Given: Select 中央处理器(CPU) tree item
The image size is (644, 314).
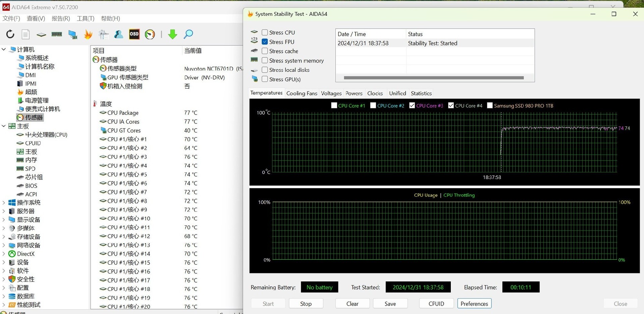Looking at the screenshot, I should tap(46, 135).
